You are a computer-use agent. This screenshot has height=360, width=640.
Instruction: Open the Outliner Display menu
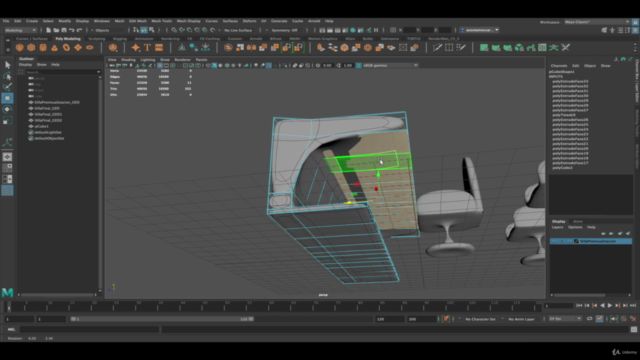pyautogui.click(x=25, y=64)
